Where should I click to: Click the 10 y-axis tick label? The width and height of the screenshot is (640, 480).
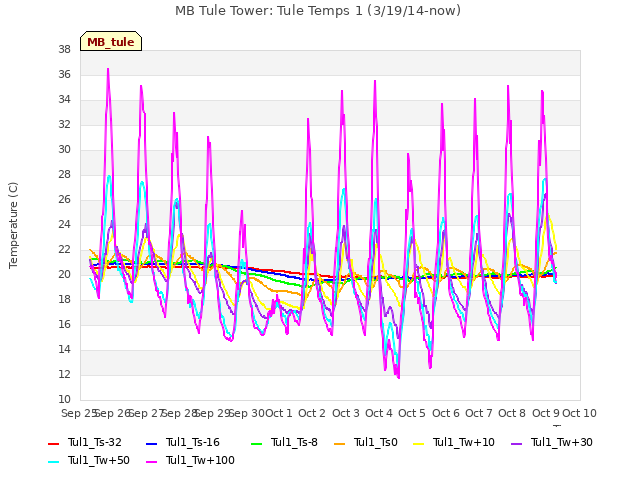64,399
